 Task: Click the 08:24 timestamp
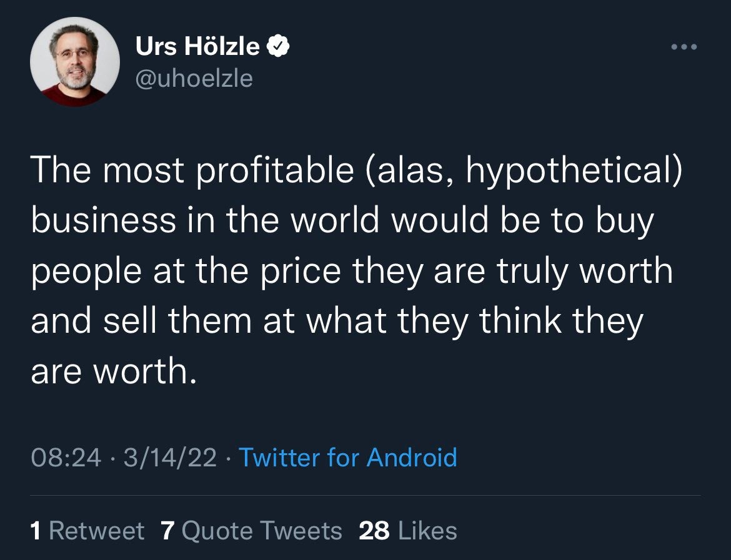tap(65, 457)
